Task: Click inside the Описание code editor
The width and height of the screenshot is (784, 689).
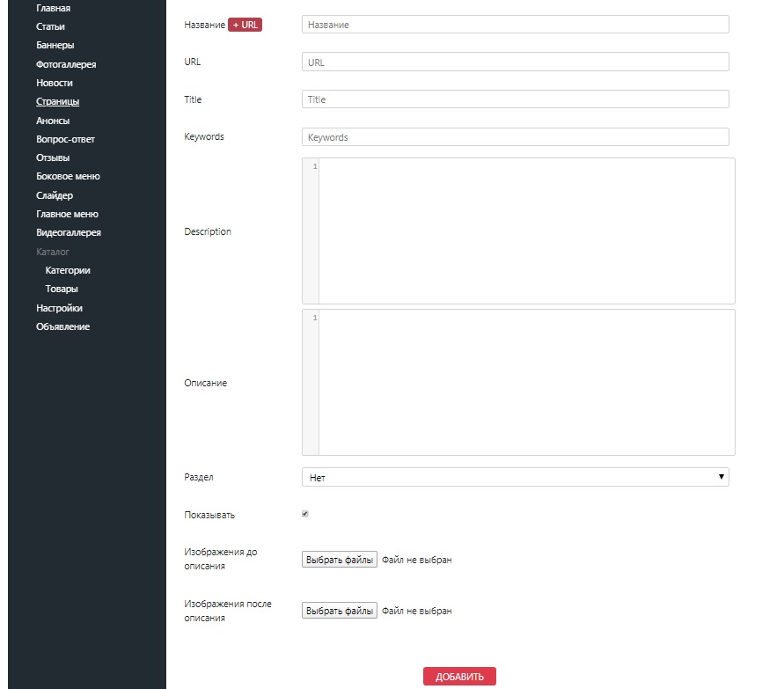Action: coord(518,383)
